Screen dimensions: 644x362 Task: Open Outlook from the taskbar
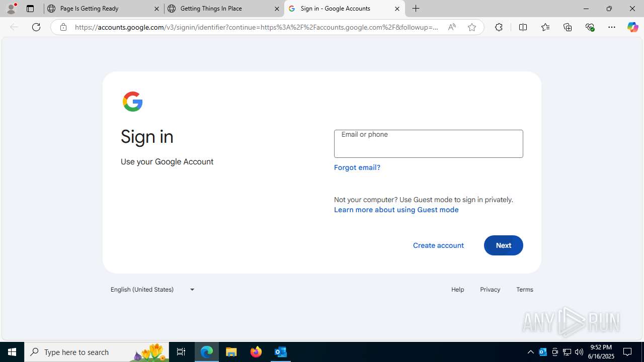click(x=281, y=352)
